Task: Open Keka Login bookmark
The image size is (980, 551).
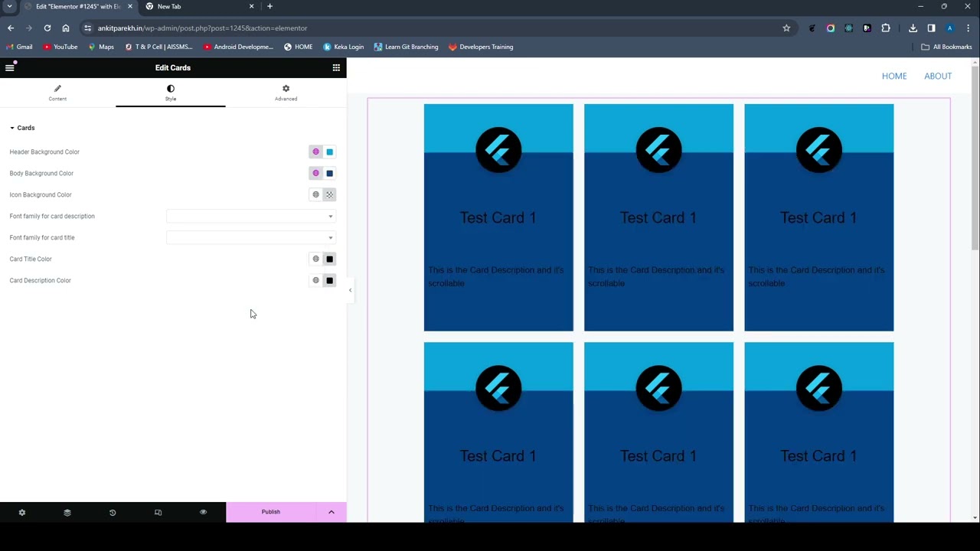Action: (343, 47)
